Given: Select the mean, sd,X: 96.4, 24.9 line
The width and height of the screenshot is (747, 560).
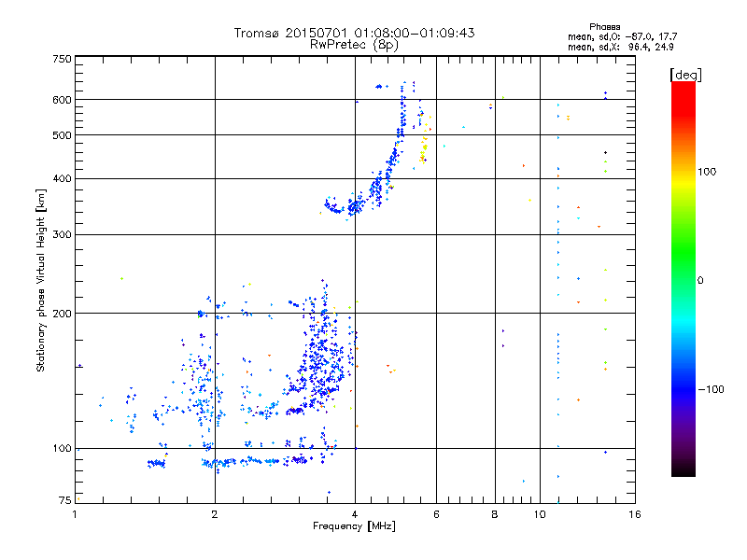Looking at the screenshot, I should [x=621, y=47].
